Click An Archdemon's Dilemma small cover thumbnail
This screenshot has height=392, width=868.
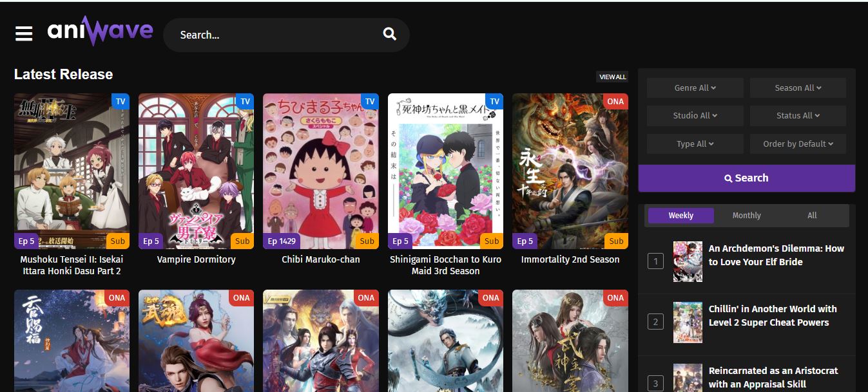[x=688, y=261]
